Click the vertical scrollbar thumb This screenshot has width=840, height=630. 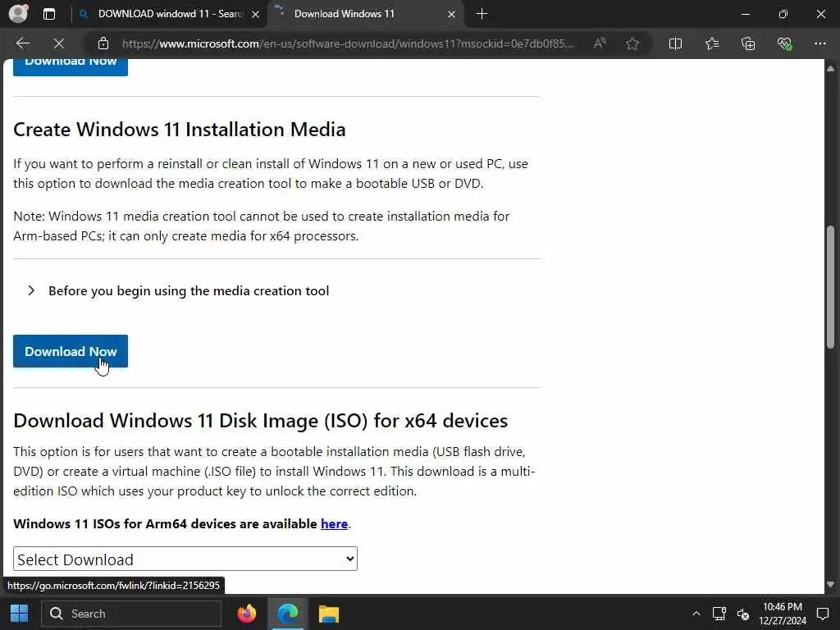tap(830, 287)
